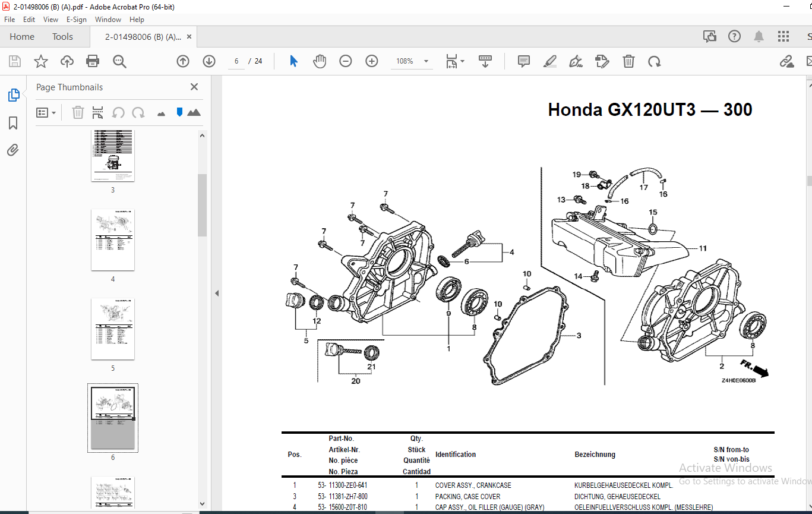The width and height of the screenshot is (812, 514).
Task: Open the apps grid icon
Action: [783, 36]
